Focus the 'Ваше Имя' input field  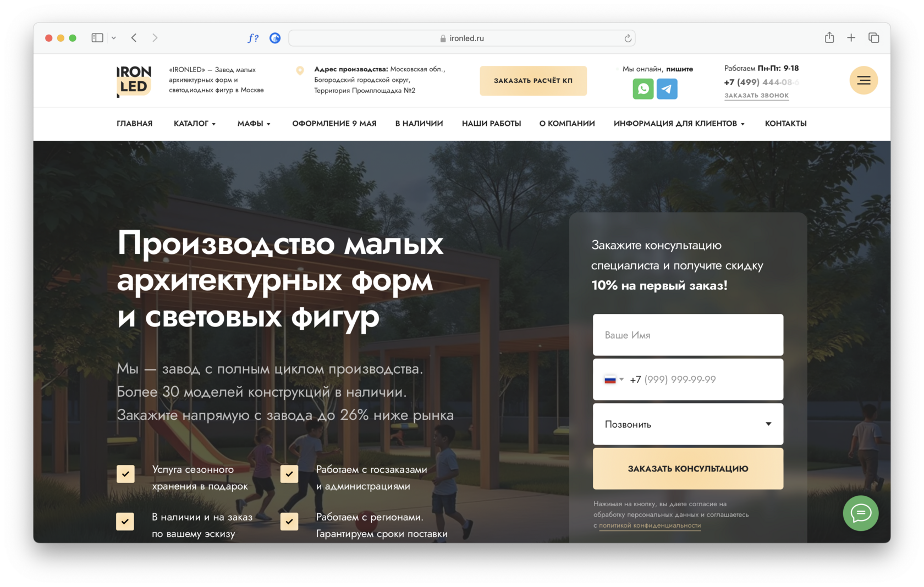[x=688, y=335]
